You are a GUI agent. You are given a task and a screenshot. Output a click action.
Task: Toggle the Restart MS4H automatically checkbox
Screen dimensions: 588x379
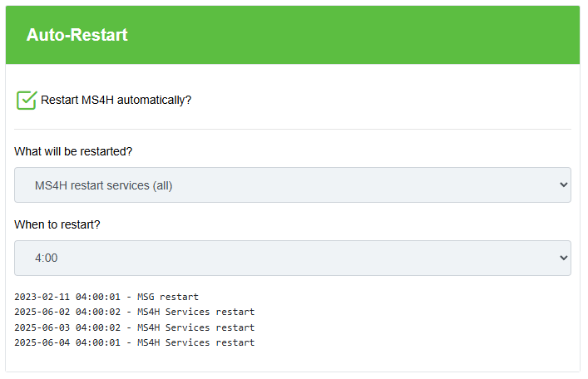pos(27,101)
